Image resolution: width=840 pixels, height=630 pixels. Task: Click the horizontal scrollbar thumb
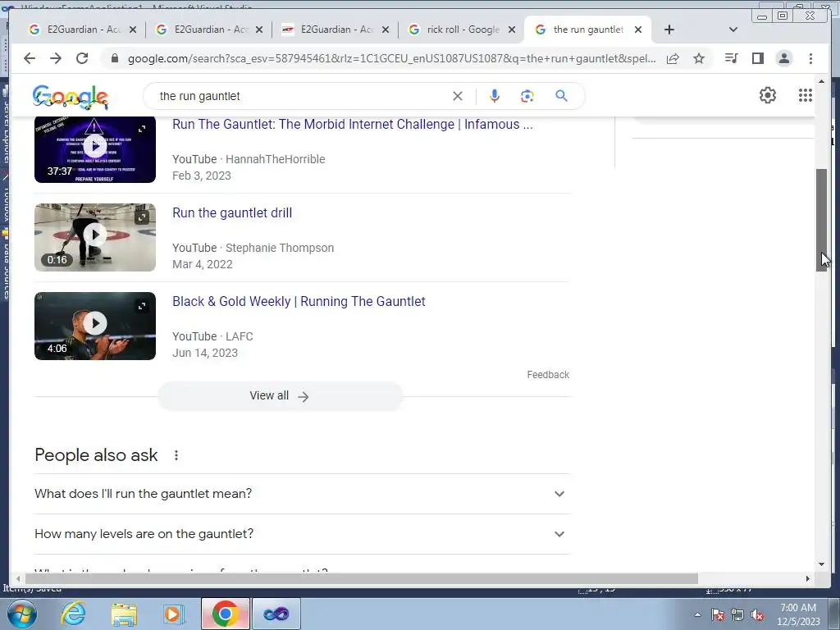click(x=362, y=578)
